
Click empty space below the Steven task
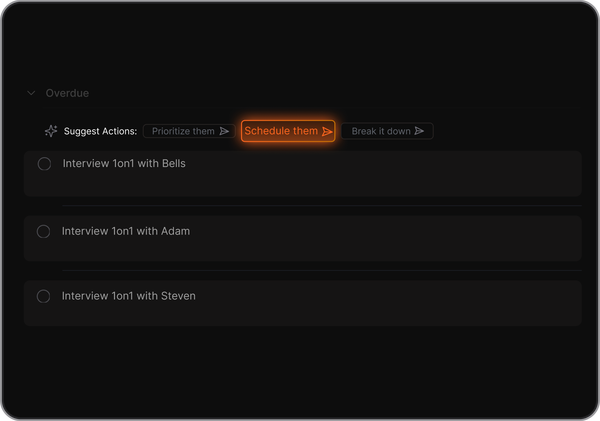click(300, 370)
